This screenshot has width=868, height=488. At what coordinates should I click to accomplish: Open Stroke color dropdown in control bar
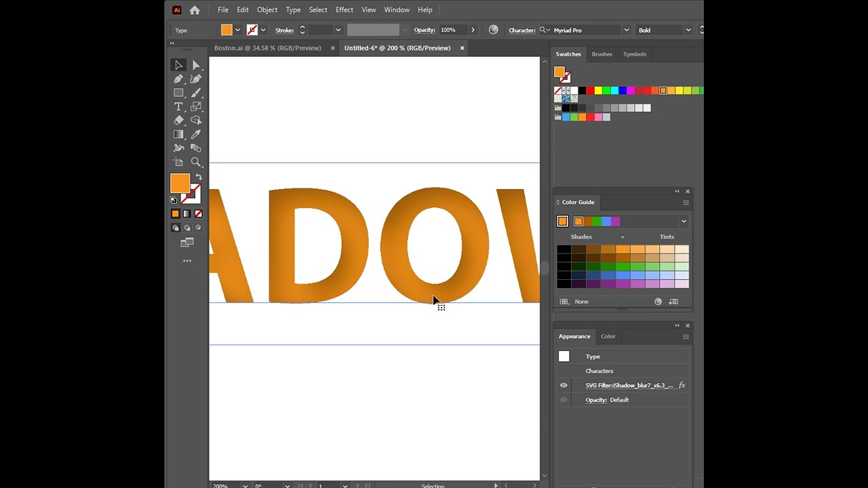263,30
